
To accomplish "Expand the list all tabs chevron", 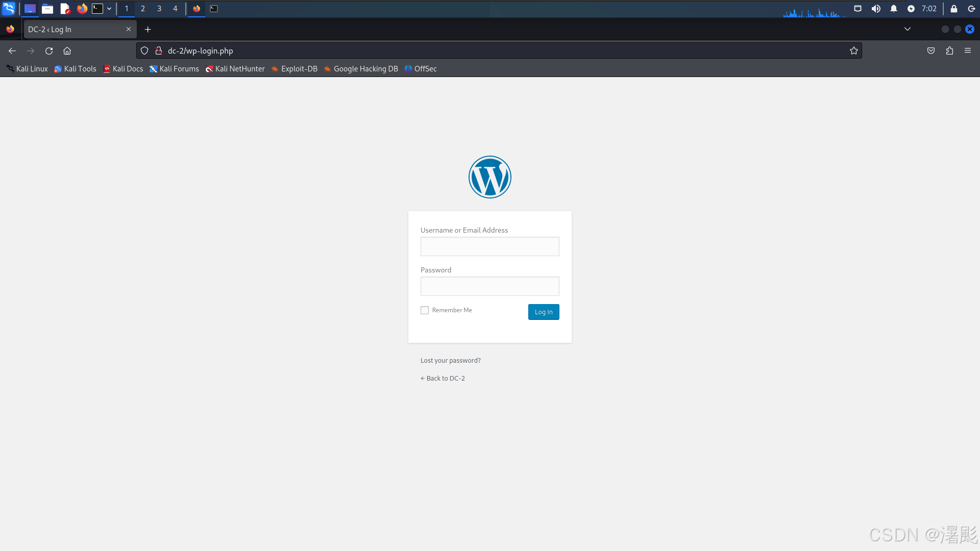I will [x=908, y=29].
